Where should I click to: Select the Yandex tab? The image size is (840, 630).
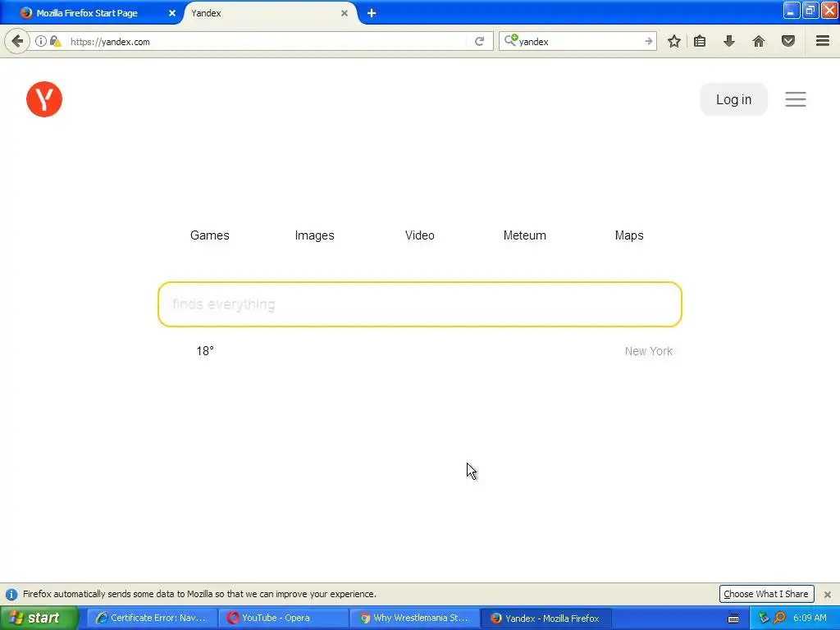(268, 13)
